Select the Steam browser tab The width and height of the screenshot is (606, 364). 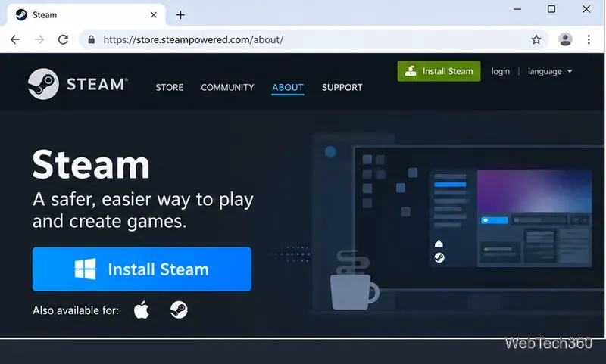tap(86, 15)
